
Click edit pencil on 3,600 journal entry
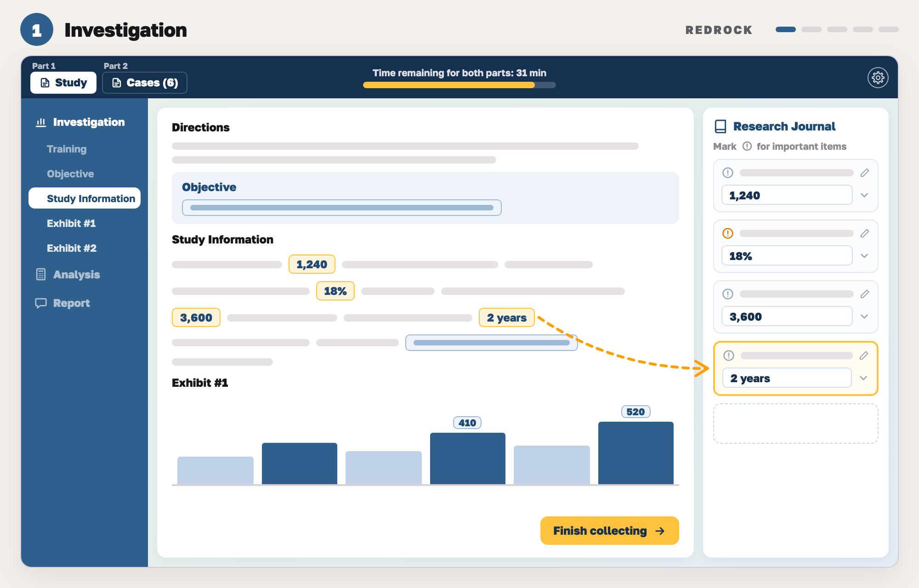(865, 294)
